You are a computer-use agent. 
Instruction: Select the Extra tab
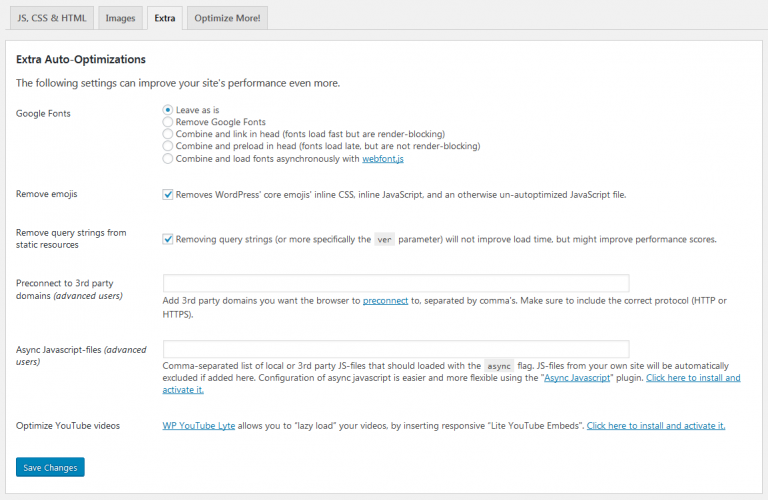(165, 18)
